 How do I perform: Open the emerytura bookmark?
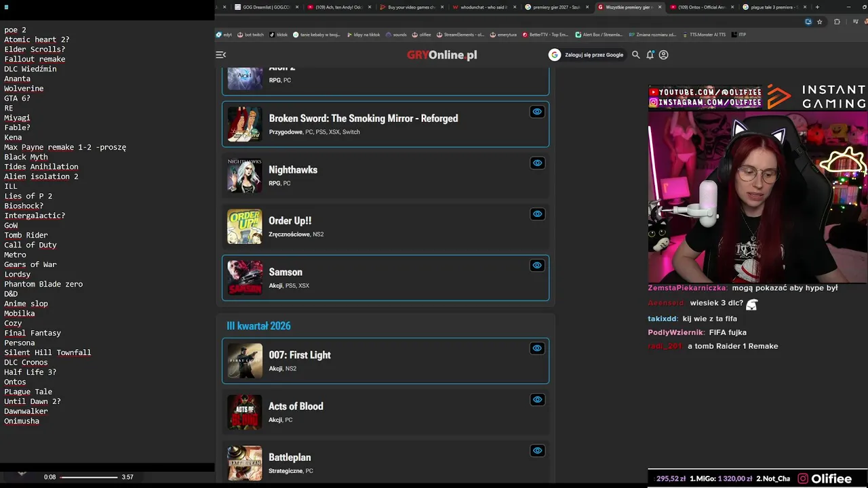503,35
